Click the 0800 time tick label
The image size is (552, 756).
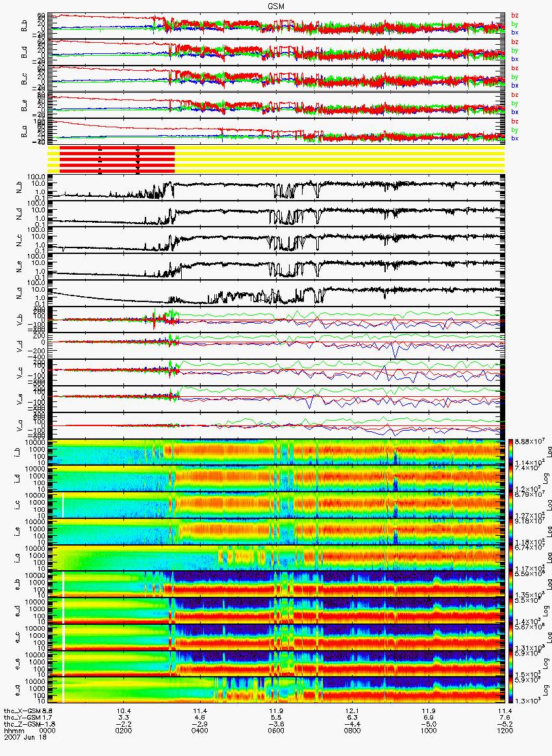coord(353,731)
